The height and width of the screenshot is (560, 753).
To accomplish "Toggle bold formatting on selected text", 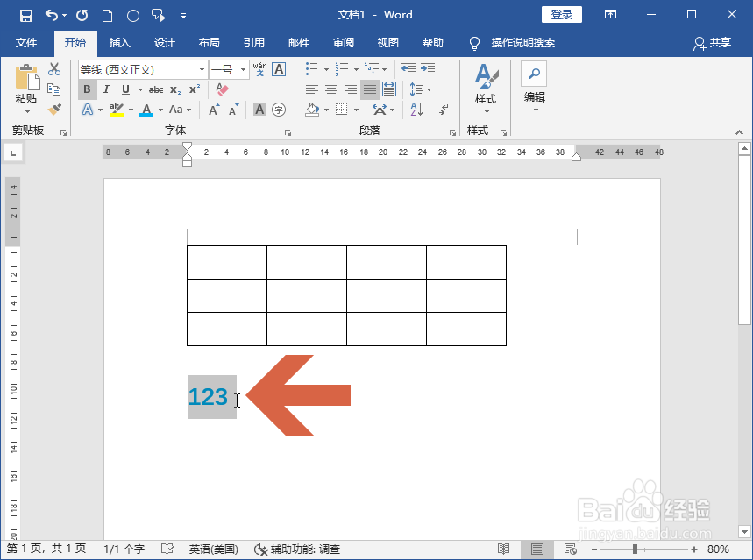I will (x=88, y=89).
